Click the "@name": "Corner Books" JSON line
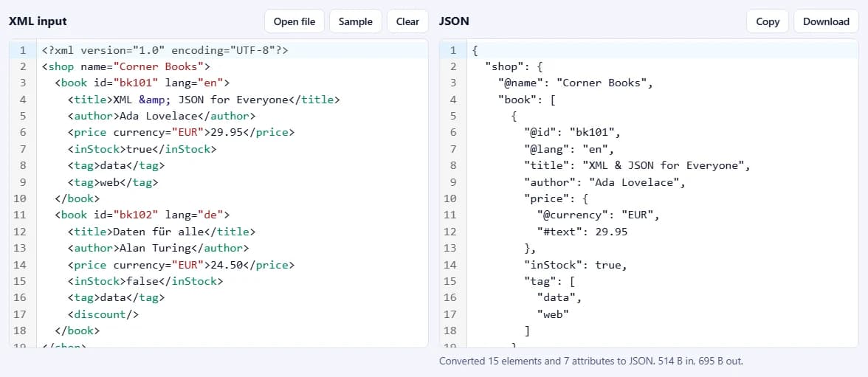Screen dimensions: 868x377 pos(576,83)
